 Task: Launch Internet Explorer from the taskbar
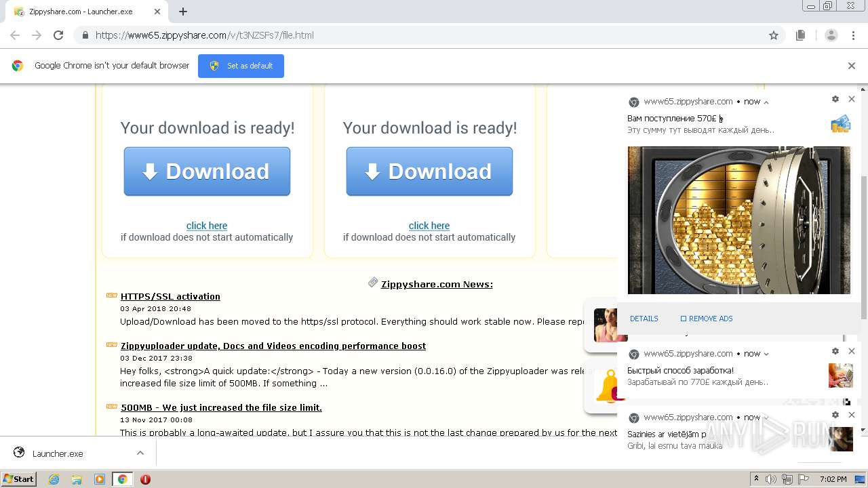coord(54,479)
